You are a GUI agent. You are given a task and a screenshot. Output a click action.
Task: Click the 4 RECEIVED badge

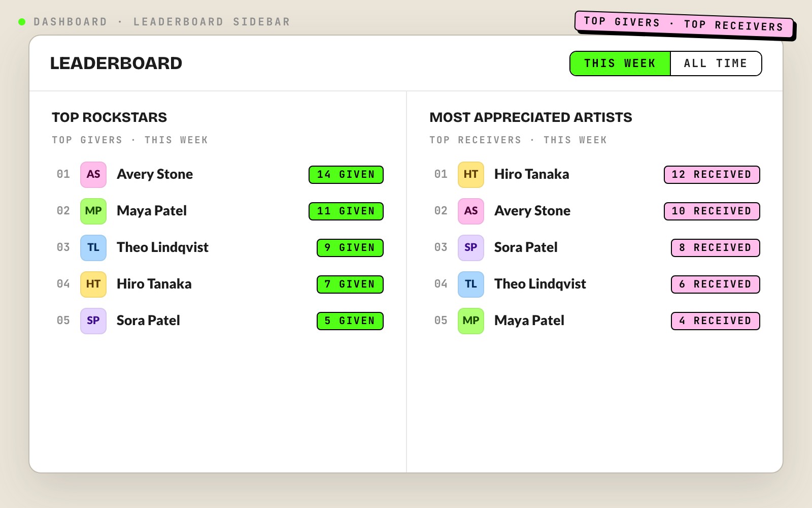coord(716,321)
